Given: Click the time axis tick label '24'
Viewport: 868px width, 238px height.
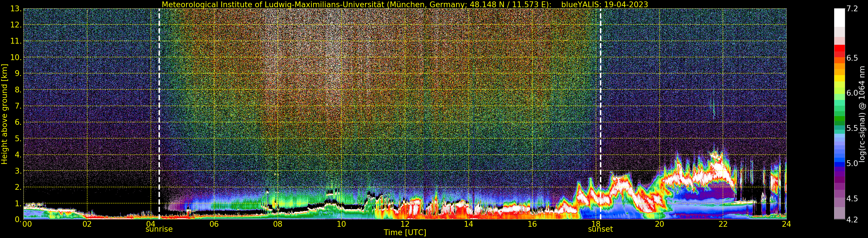Looking at the screenshot, I should [786, 224].
